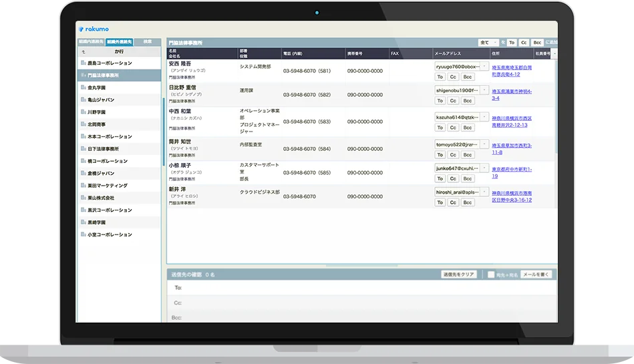This screenshot has width=634, height=364.
Task: Click the 送信先をクリア button
Action: pyautogui.click(x=458, y=275)
